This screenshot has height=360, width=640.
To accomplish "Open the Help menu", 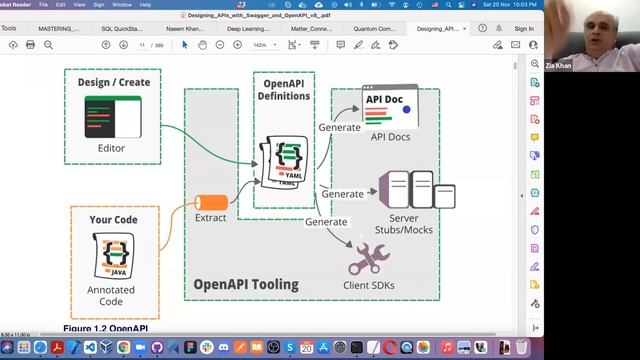I will 145,5.
